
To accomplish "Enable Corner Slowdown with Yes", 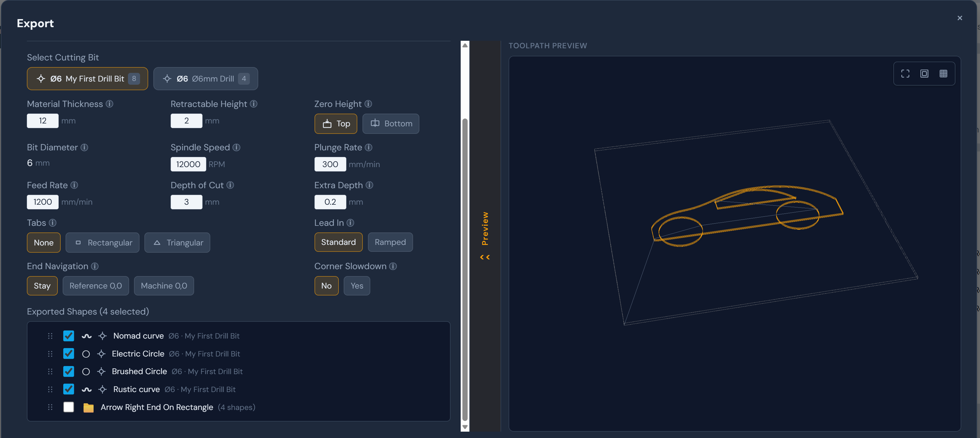I will (x=357, y=286).
